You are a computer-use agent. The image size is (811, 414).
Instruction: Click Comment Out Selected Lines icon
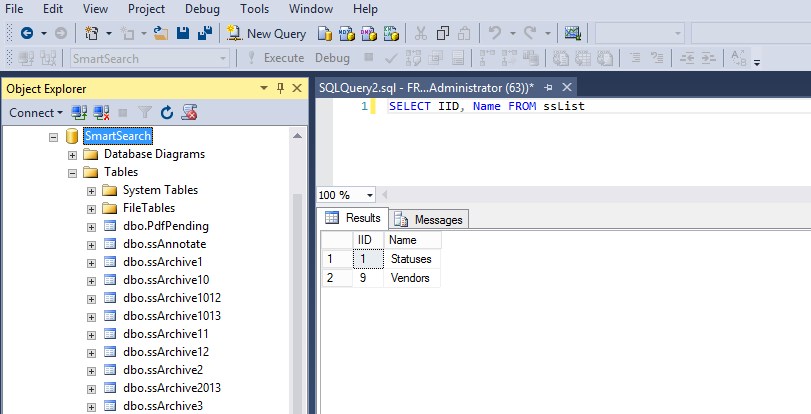[635, 58]
